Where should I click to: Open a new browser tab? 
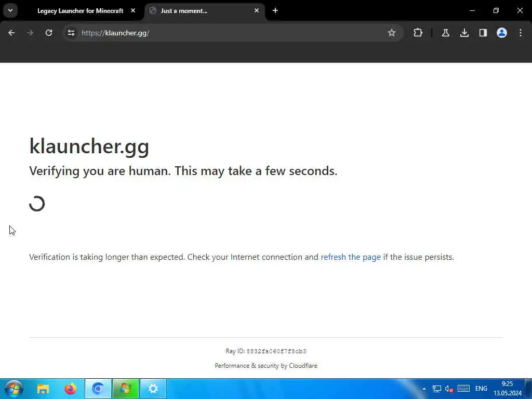pos(275,11)
